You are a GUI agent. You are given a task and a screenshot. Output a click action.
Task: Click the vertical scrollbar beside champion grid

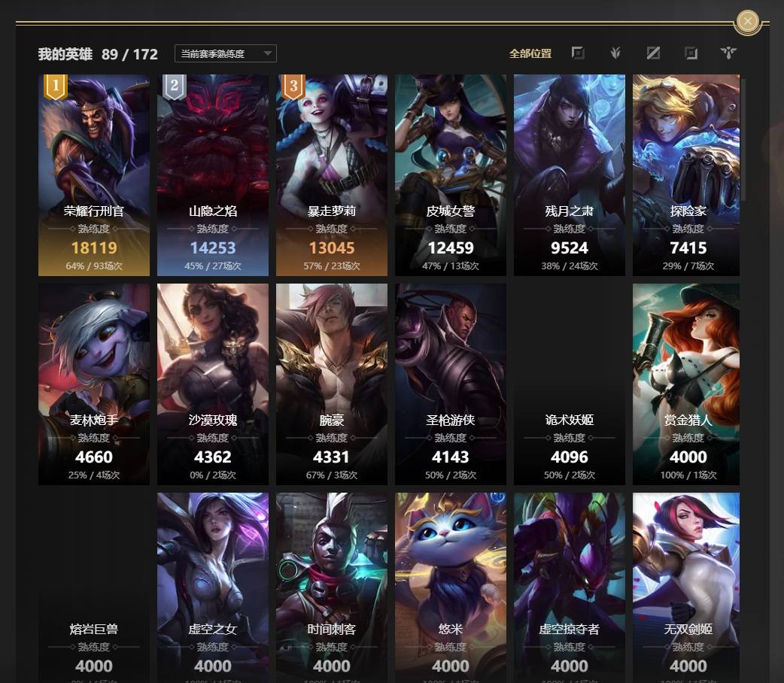[x=743, y=139]
